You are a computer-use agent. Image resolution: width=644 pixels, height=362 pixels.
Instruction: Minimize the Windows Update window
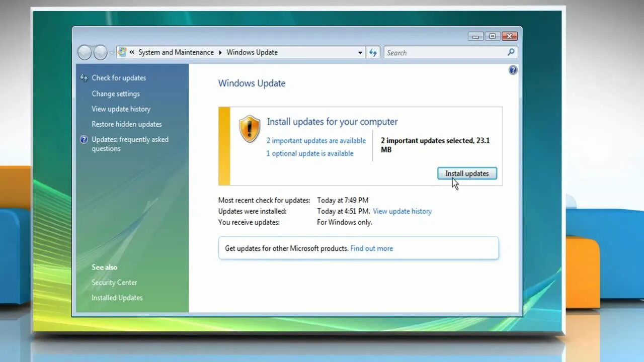click(475, 36)
